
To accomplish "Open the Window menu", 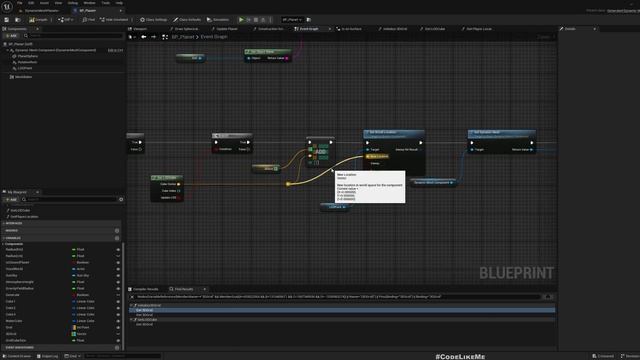I will click(x=89, y=3).
